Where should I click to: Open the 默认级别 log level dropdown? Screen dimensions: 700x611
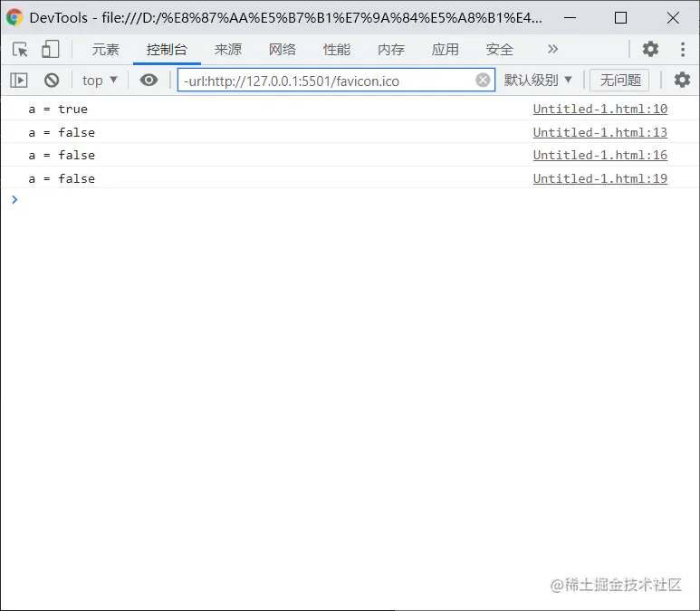pyautogui.click(x=538, y=81)
